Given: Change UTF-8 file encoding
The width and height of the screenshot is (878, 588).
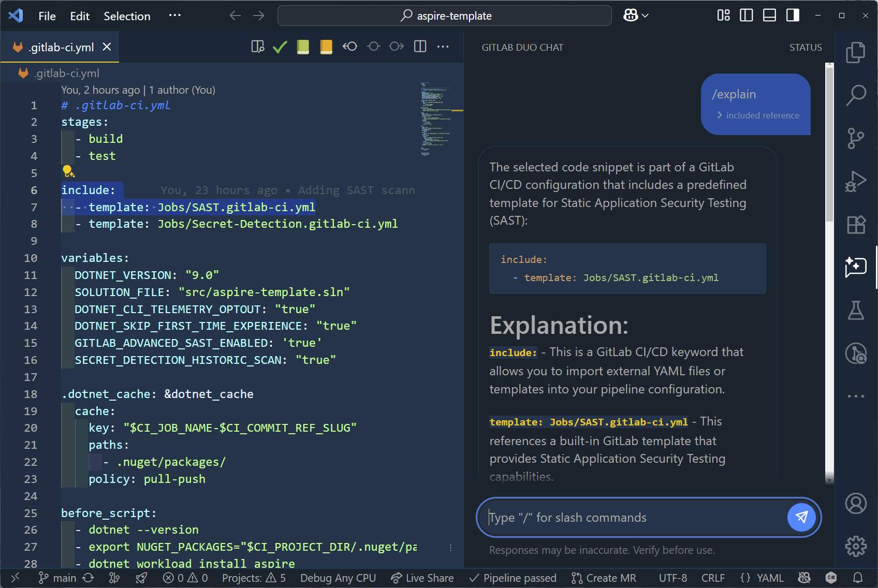Looking at the screenshot, I should pos(673,578).
